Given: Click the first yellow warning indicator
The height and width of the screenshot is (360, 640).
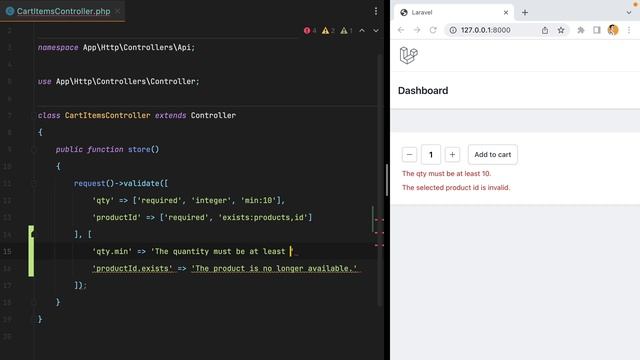Looking at the screenshot, I should pyautogui.click(x=328, y=31).
